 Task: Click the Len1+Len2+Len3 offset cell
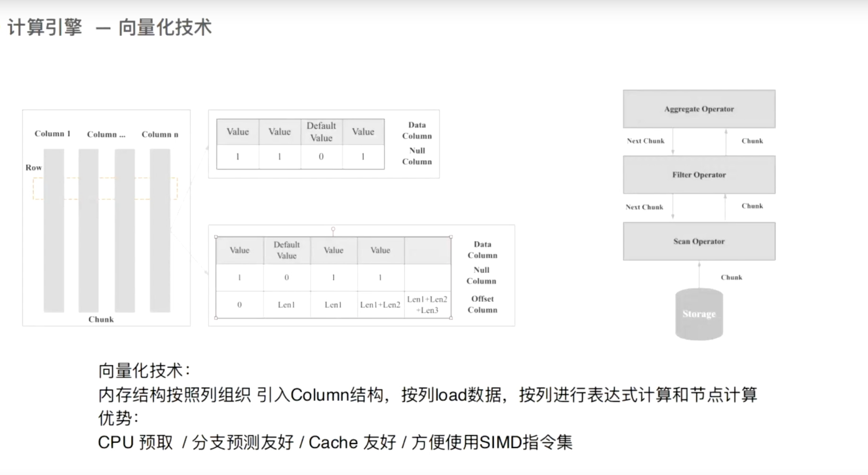[x=427, y=305]
